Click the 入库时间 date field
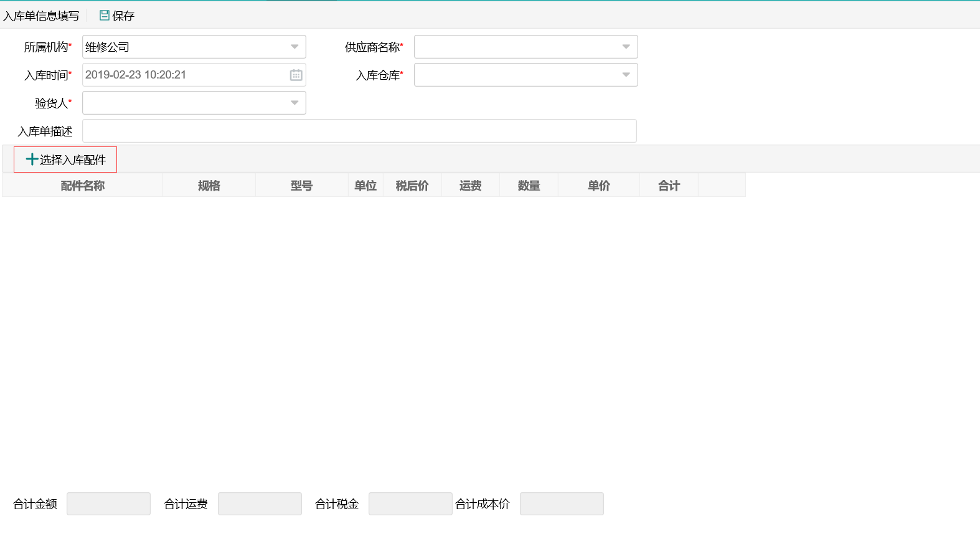The width and height of the screenshot is (980, 534). (194, 75)
